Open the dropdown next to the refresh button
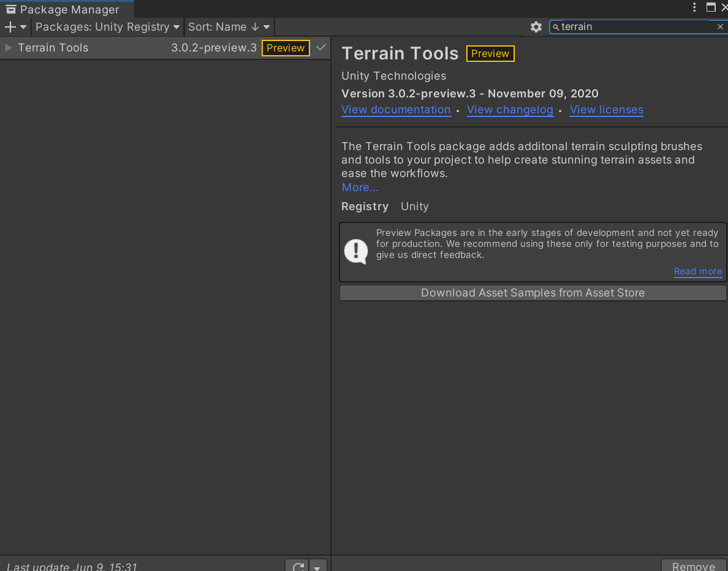 317,567
